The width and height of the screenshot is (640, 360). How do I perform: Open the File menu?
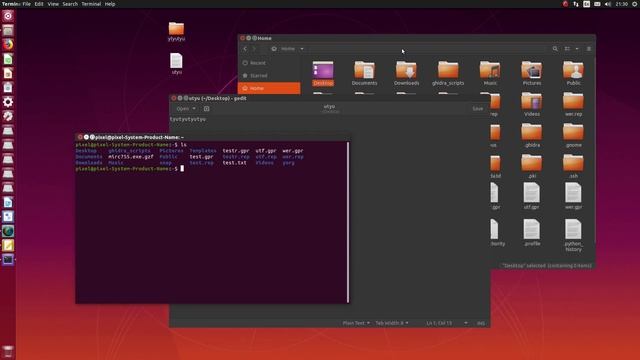[27, 4]
